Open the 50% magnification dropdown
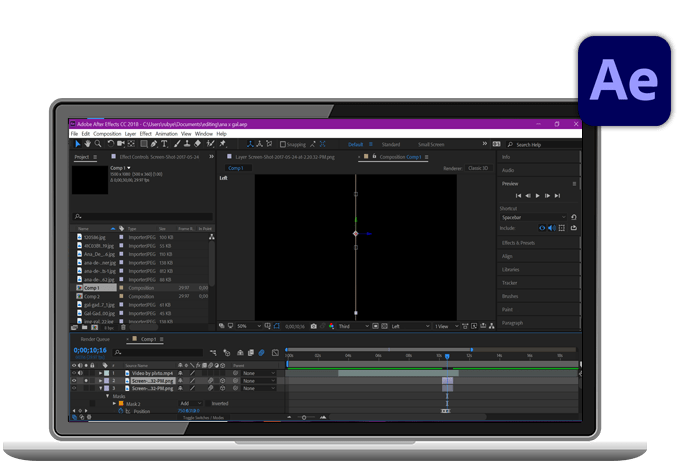Screen dimensions: 694x475 (x=245, y=326)
